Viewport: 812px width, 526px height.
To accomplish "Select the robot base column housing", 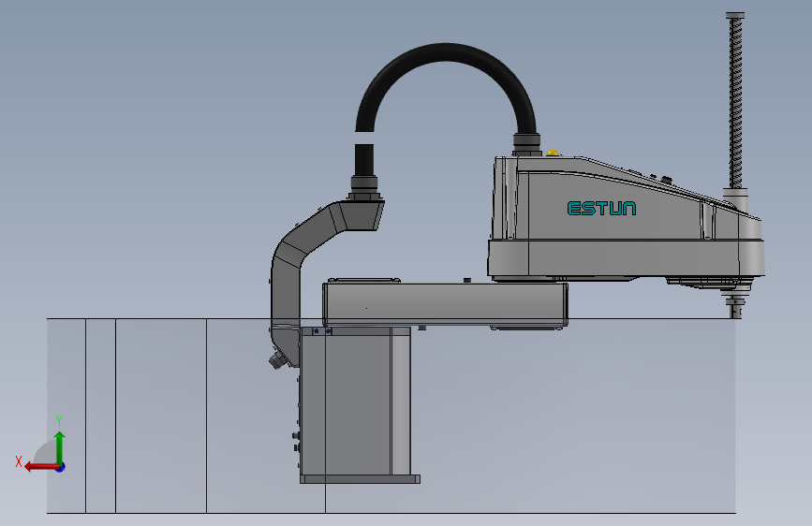I will [x=355, y=402].
